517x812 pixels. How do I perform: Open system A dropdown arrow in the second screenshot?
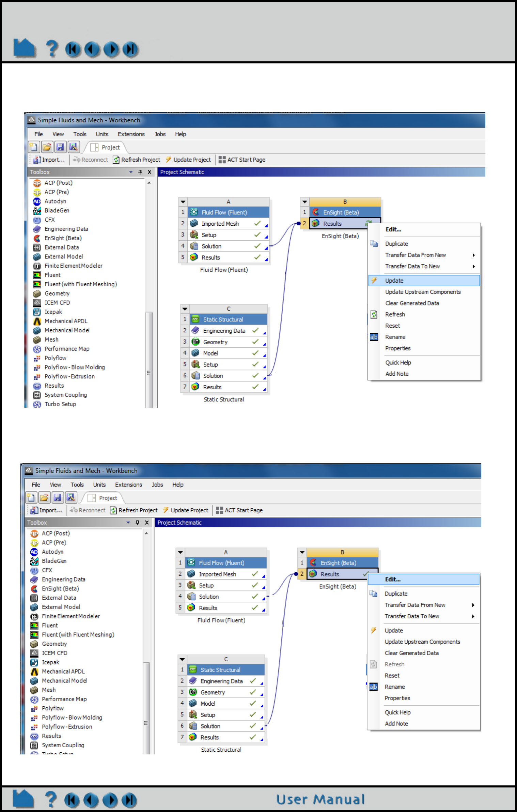[181, 552]
